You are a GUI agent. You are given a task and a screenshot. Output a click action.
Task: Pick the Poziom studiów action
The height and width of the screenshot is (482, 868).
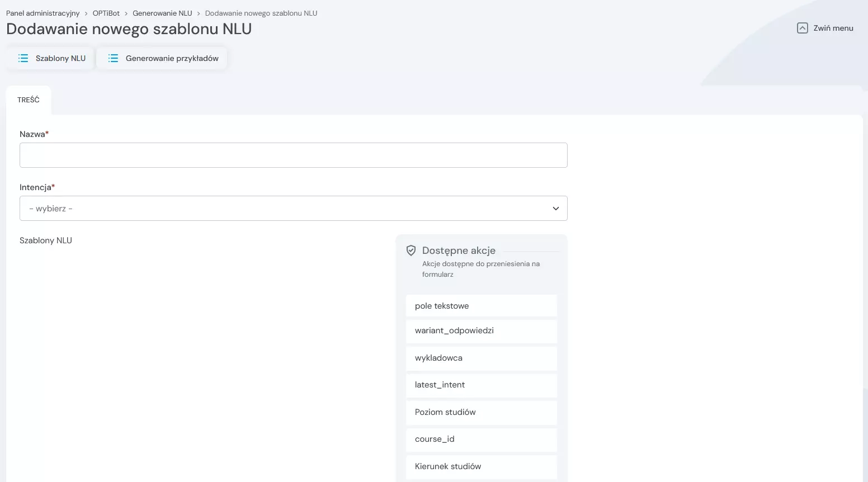tap(481, 412)
